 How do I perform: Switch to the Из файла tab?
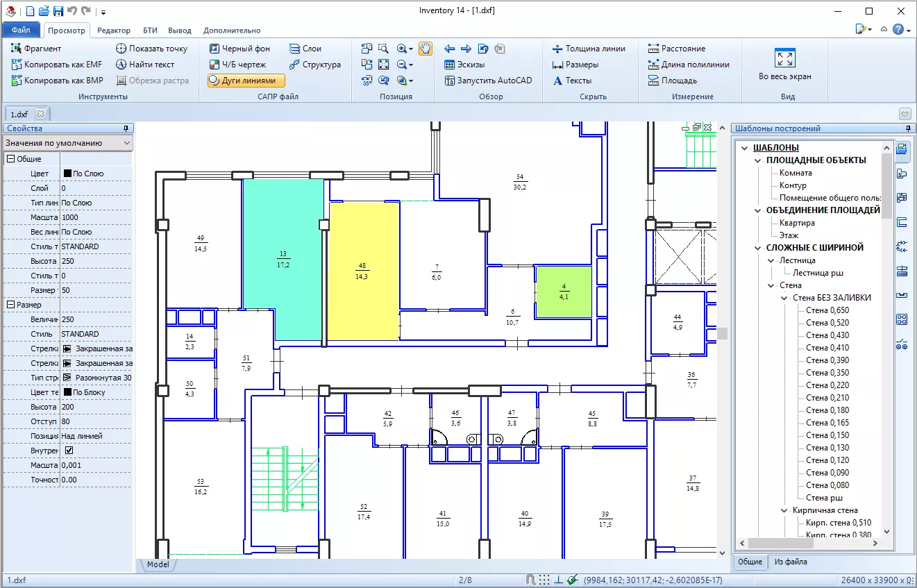pyautogui.click(x=791, y=562)
